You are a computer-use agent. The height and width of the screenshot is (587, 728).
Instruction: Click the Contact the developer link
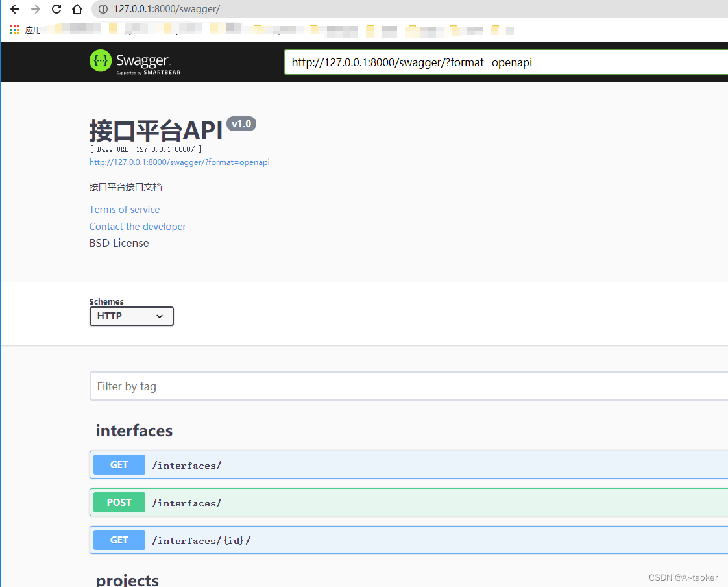[x=138, y=226]
